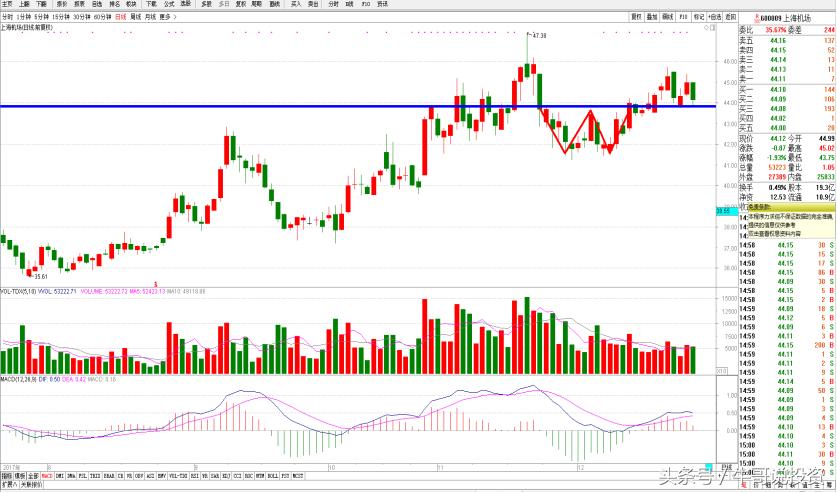Click the 卖一 44.11 order book row
The image size is (837, 493).
[787, 79]
